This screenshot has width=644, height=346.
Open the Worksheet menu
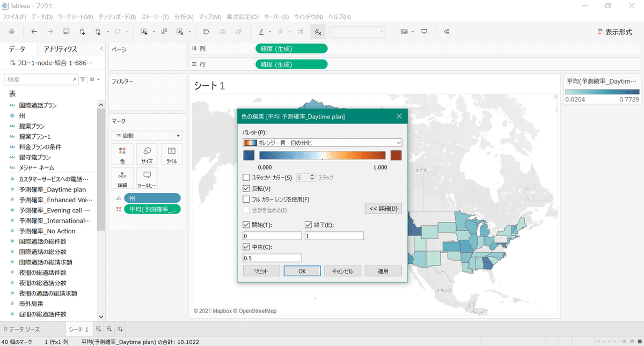click(x=75, y=17)
